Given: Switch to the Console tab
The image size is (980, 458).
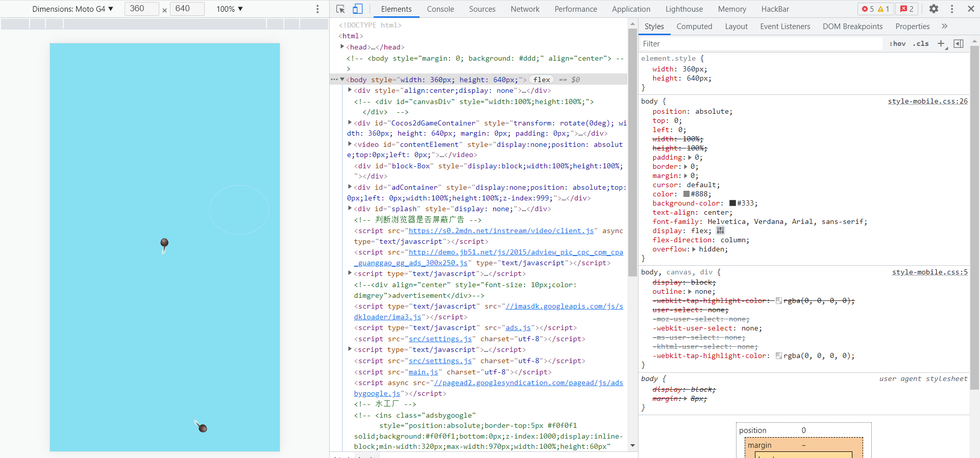Looking at the screenshot, I should [x=440, y=9].
